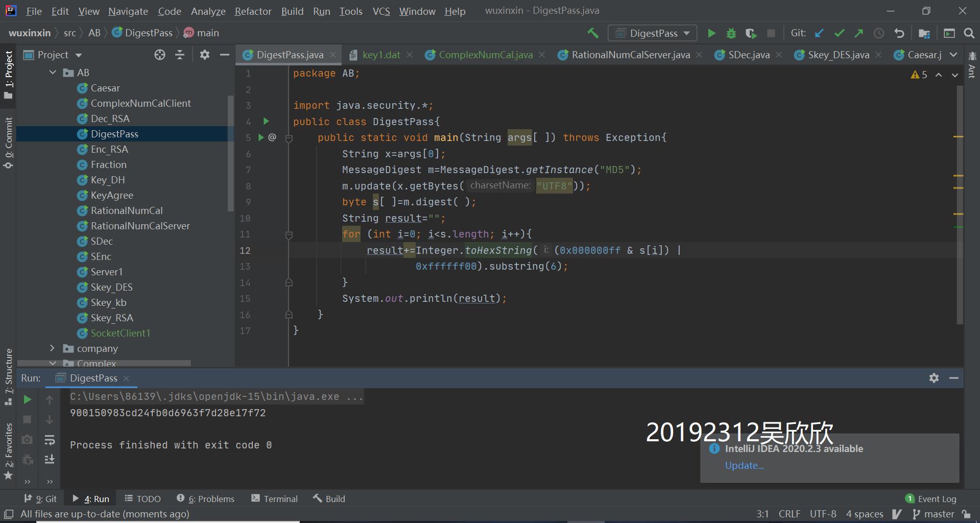The width and height of the screenshot is (980, 523).
Task: Collapse the AB folder in project tree
Action: point(53,73)
